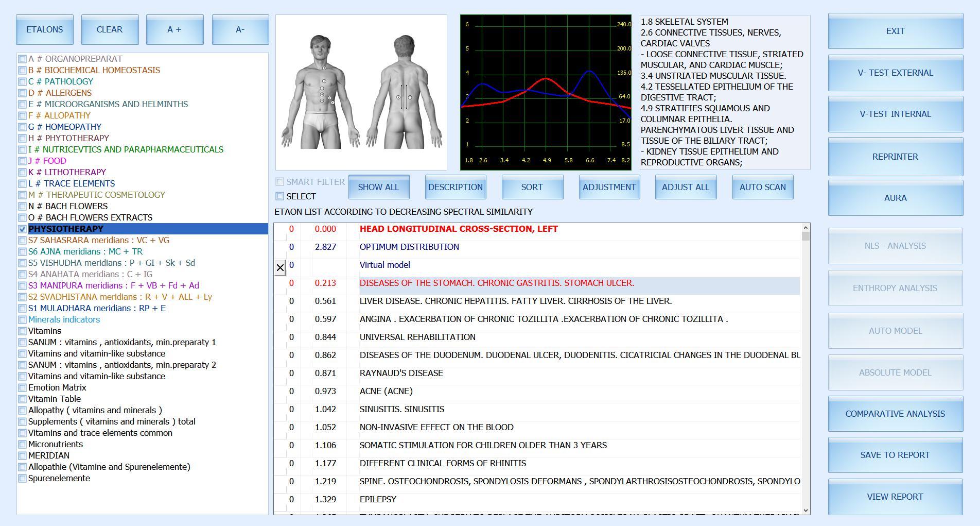The width and height of the screenshot is (980, 526).
Task: Open V- TEST EXTERNAL
Action: click(x=896, y=73)
